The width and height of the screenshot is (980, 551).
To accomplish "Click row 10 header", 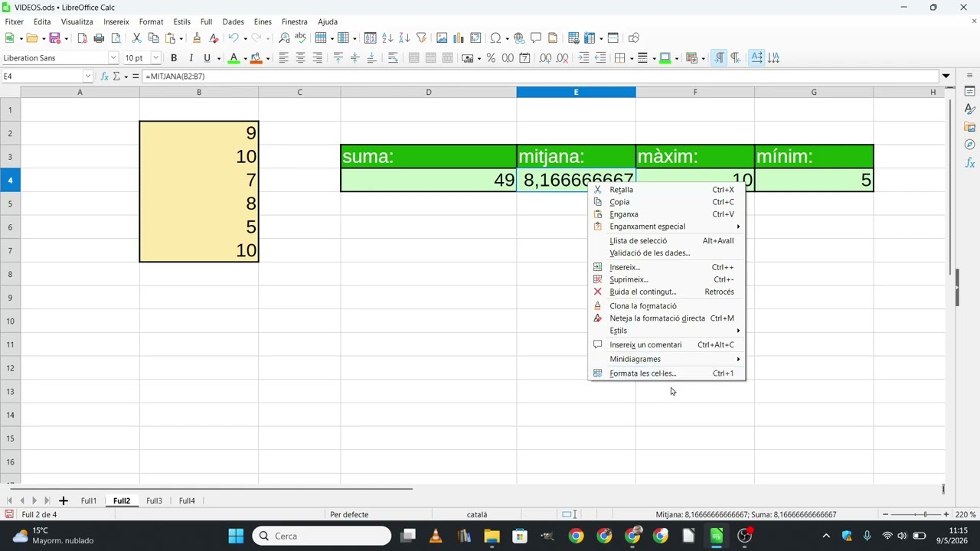I will click(x=10, y=321).
